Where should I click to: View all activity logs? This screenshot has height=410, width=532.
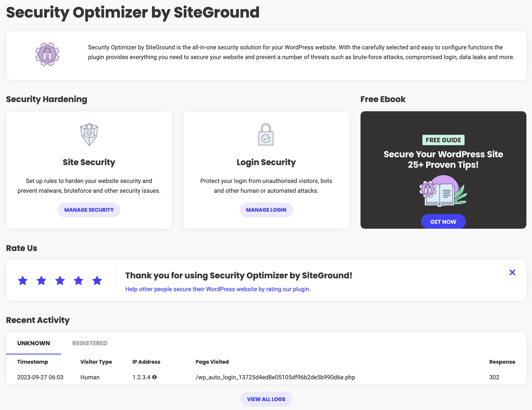coord(266,399)
